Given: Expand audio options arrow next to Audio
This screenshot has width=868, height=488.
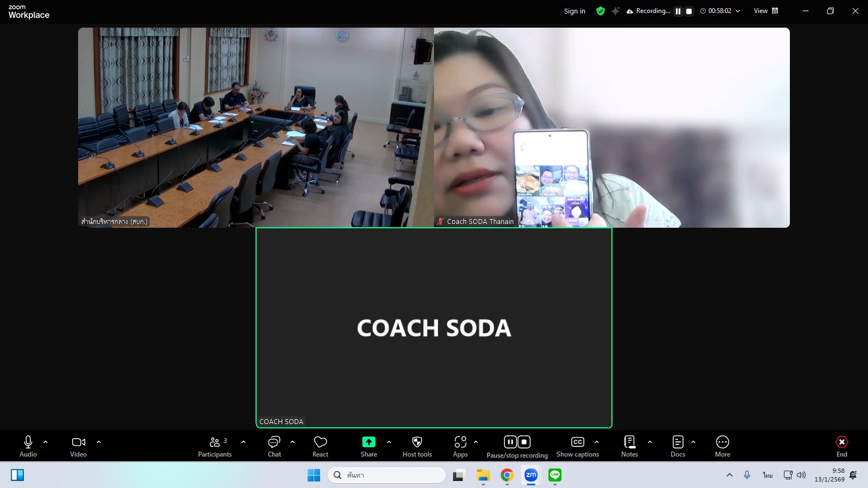Looking at the screenshot, I should click(x=46, y=442).
